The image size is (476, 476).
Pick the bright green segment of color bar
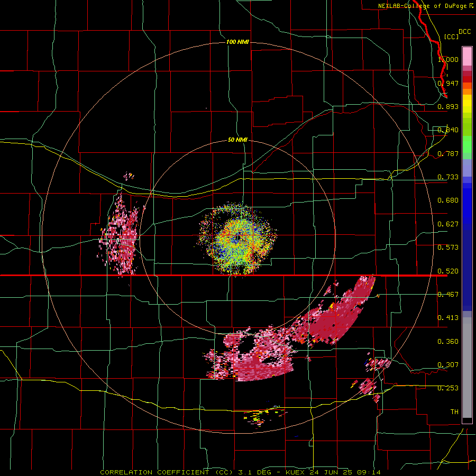pyautogui.click(x=467, y=144)
